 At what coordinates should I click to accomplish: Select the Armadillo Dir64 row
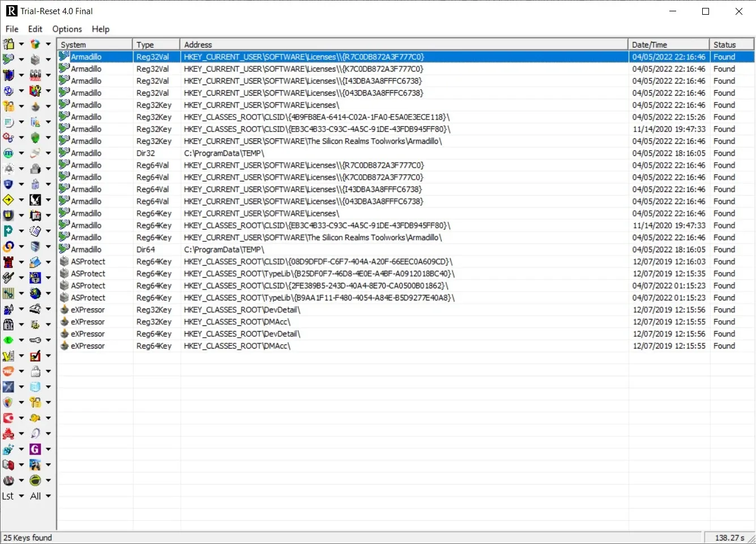(405, 249)
